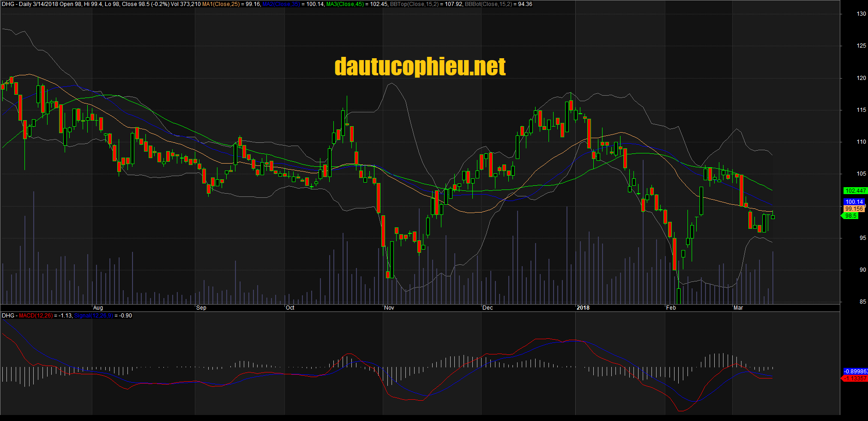Click the 2018 axis label

tap(583, 307)
